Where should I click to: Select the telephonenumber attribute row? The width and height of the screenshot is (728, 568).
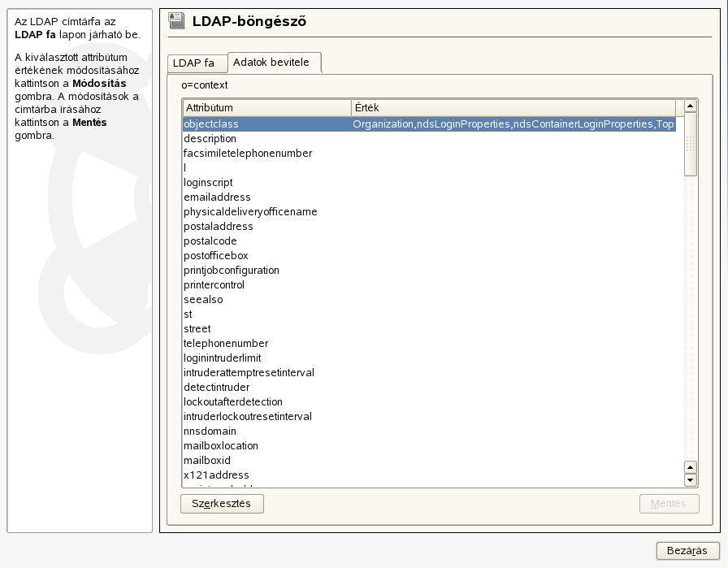coord(429,344)
